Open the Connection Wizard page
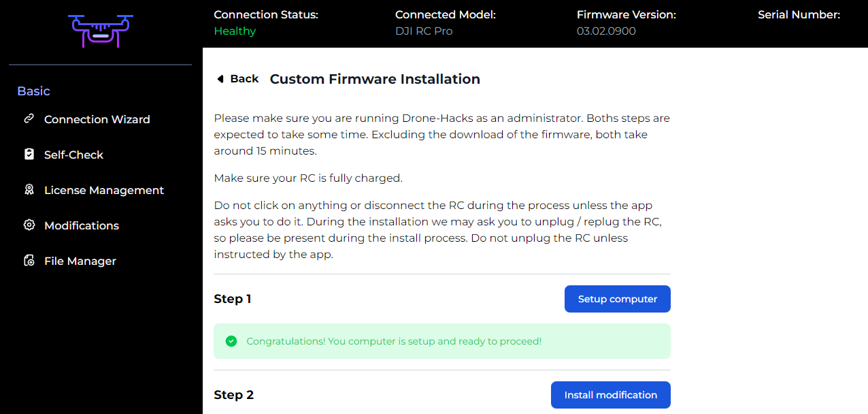 pos(97,119)
